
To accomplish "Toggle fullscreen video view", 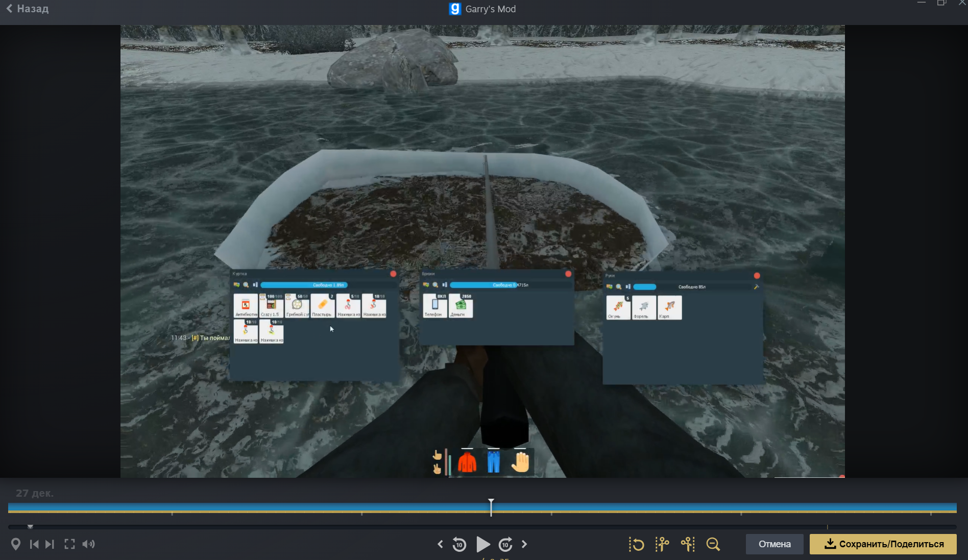I will coord(69,544).
